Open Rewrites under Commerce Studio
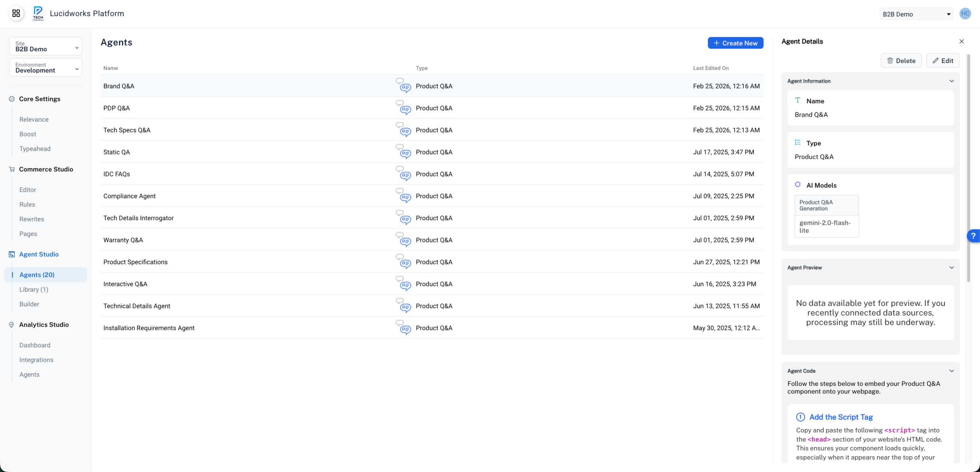The width and height of the screenshot is (980, 472). click(x=32, y=219)
